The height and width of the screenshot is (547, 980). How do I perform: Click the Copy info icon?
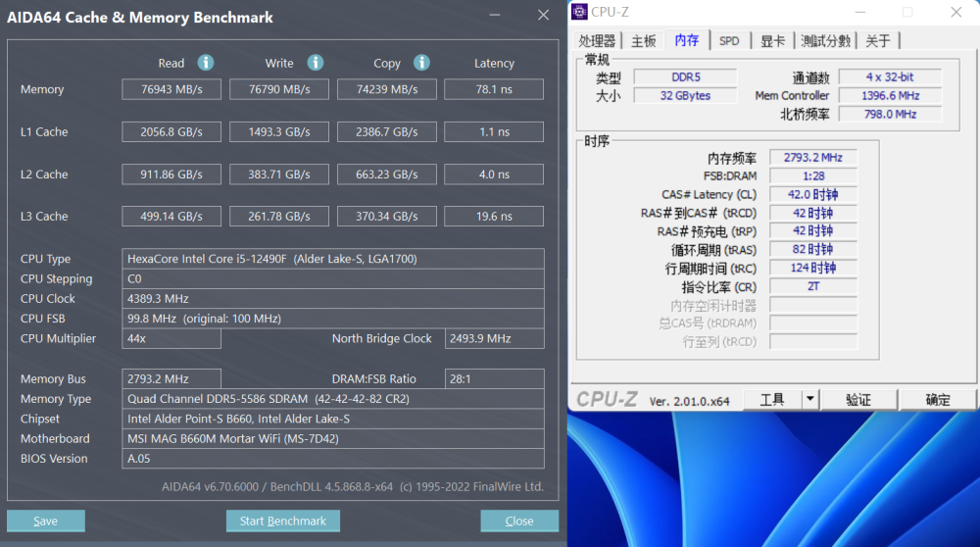(x=421, y=63)
